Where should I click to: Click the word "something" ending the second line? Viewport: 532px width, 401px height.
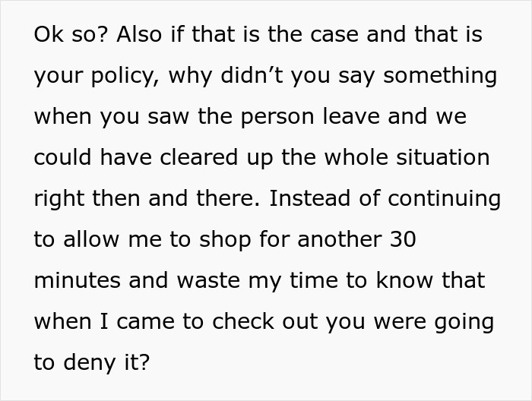coord(442,77)
